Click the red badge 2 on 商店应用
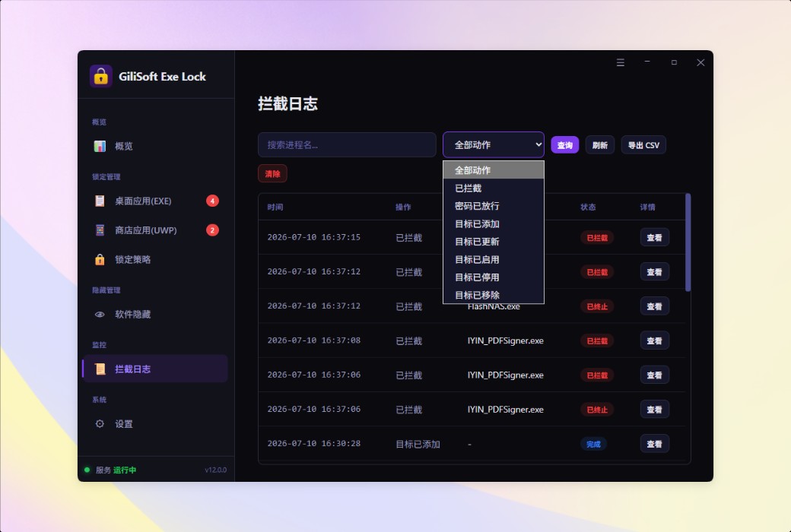 coord(212,230)
